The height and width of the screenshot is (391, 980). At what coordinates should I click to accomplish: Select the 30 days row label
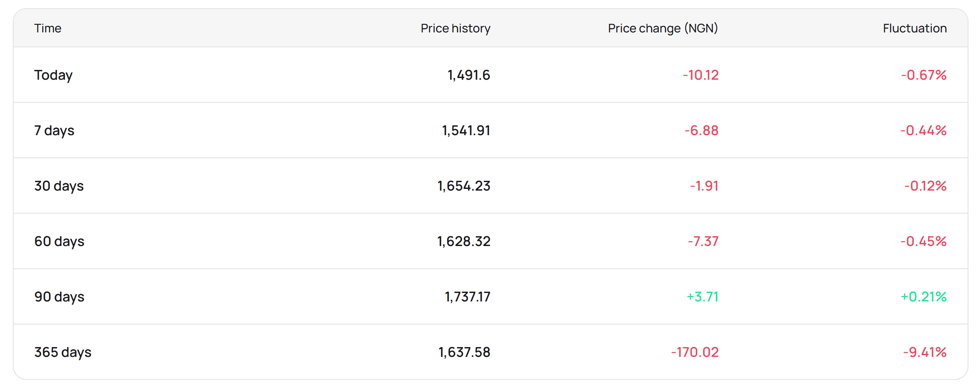pos(59,186)
